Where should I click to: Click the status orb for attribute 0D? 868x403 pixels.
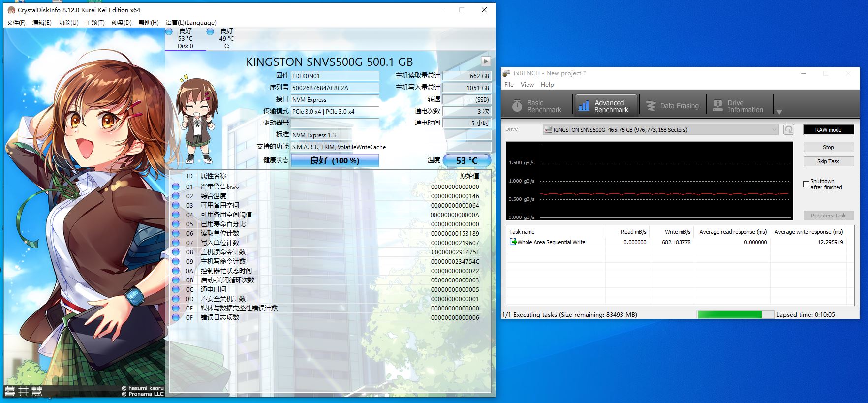click(176, 299)
